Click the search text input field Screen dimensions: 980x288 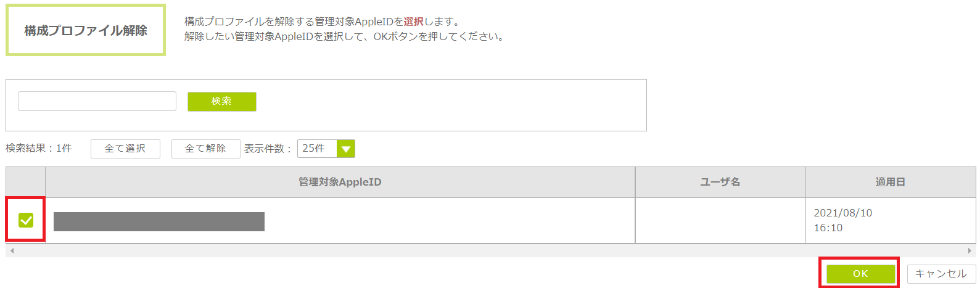click(x=97, y=101)
